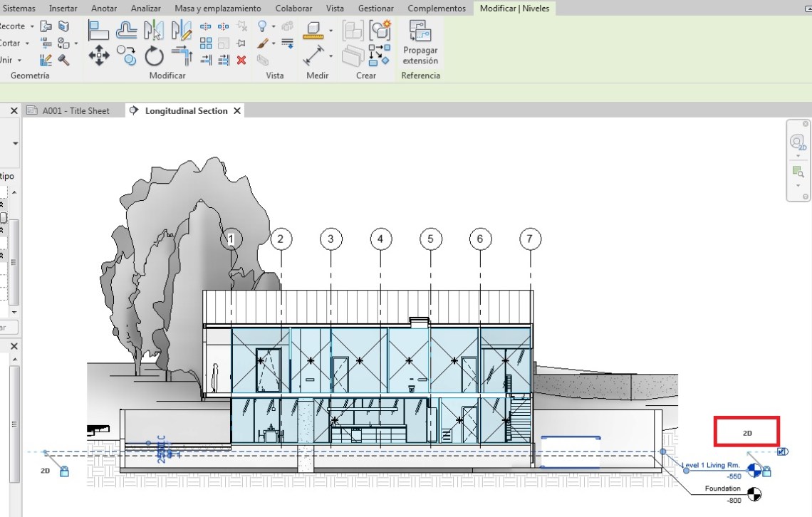The image size is (812, 517).
Task: Close the Longitudinal Section view tab
Action: (x=237, y=110)
